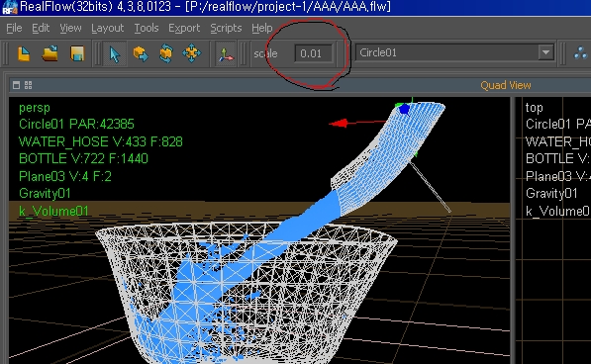This screenshot has width=591, height=364.
Task: Open the Scripts menu
Action: 226,28
